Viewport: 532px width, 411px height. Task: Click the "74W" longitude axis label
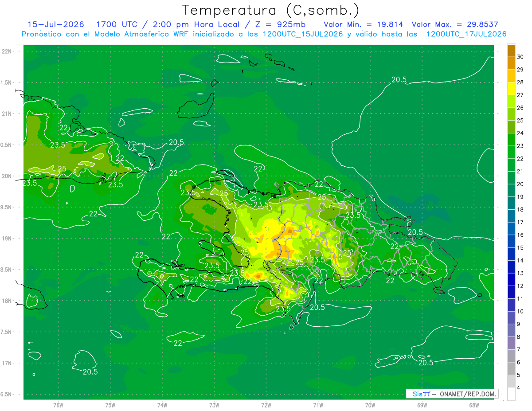click(x=162, y=405)
